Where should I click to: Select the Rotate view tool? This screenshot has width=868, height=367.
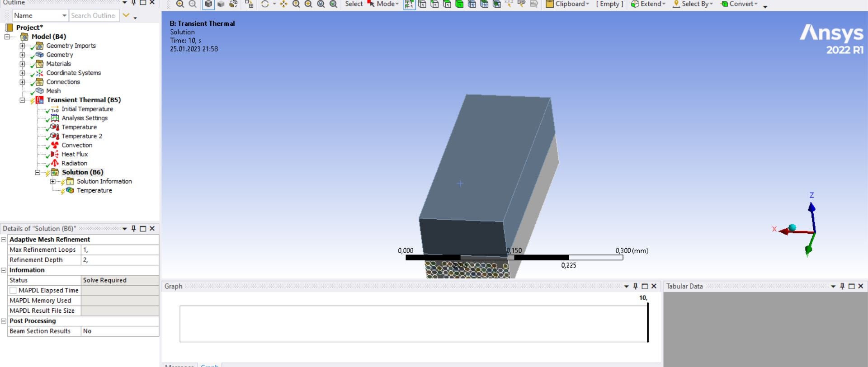(265, 4)
